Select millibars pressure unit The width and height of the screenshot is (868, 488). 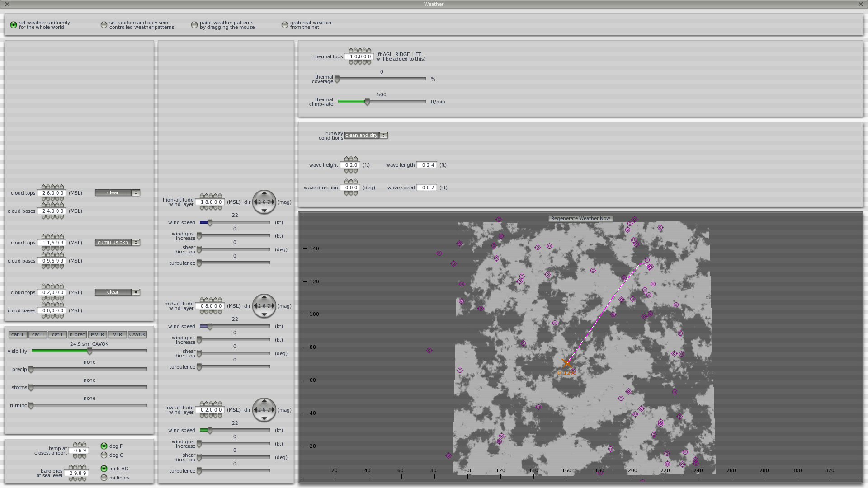click(104, 478)
